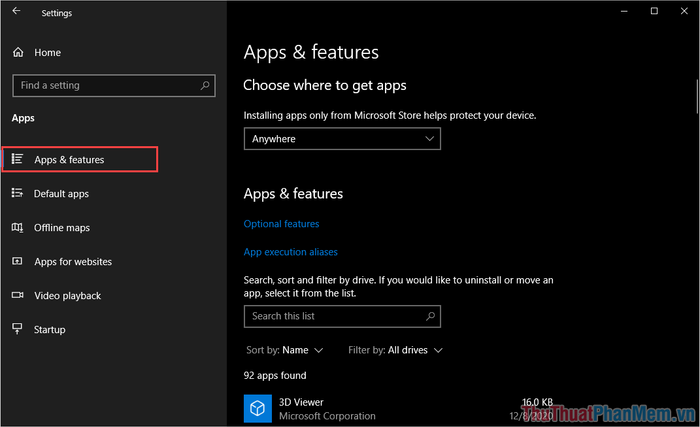Click the Apps & features list icon
700x427 pixels.
click(17, 159)
